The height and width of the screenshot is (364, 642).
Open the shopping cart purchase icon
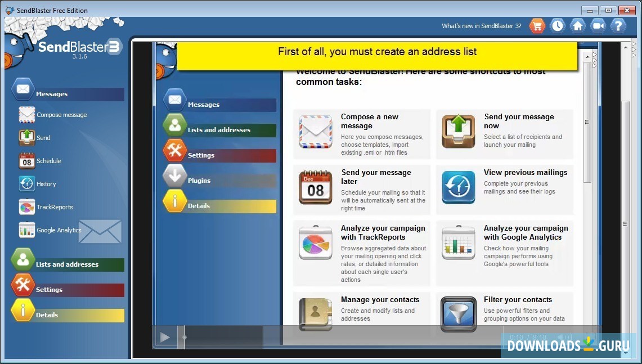(537, 26)
